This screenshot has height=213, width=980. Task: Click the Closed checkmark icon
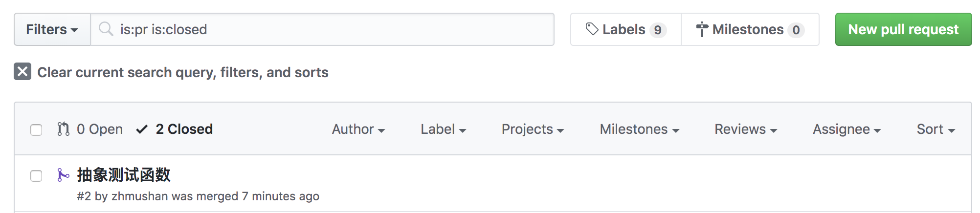(x=142, y=129)
